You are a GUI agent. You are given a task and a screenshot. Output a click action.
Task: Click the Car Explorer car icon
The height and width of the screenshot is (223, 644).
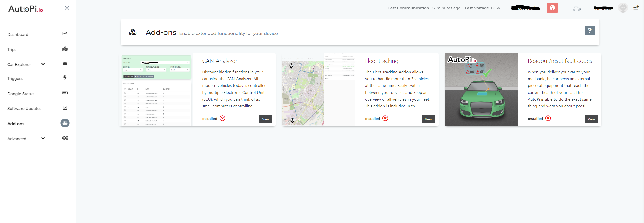point(65,64)
